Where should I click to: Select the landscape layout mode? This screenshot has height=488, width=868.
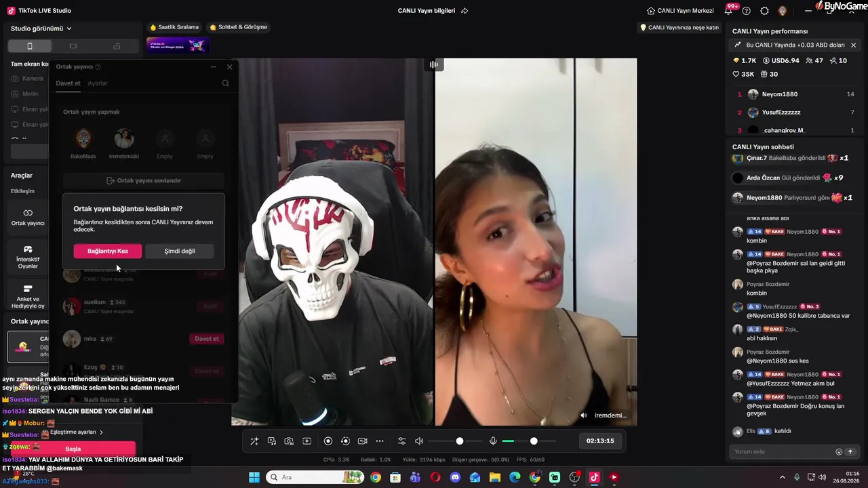click(73, 46)
